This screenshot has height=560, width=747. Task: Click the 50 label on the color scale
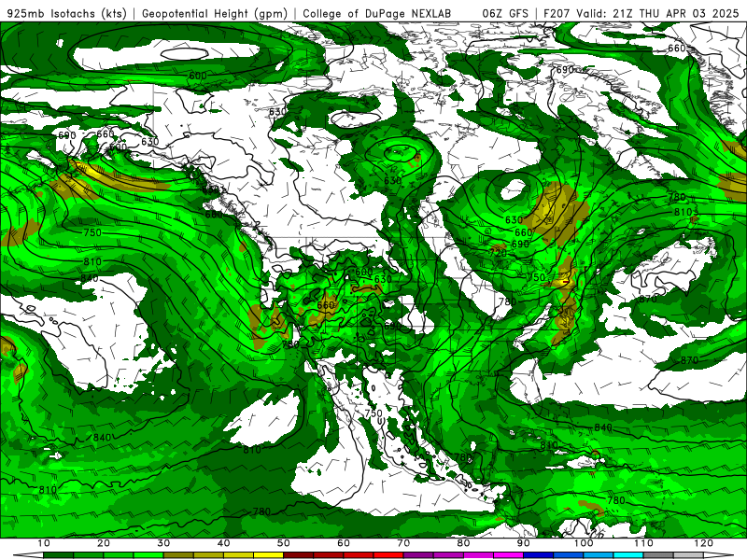284,543
